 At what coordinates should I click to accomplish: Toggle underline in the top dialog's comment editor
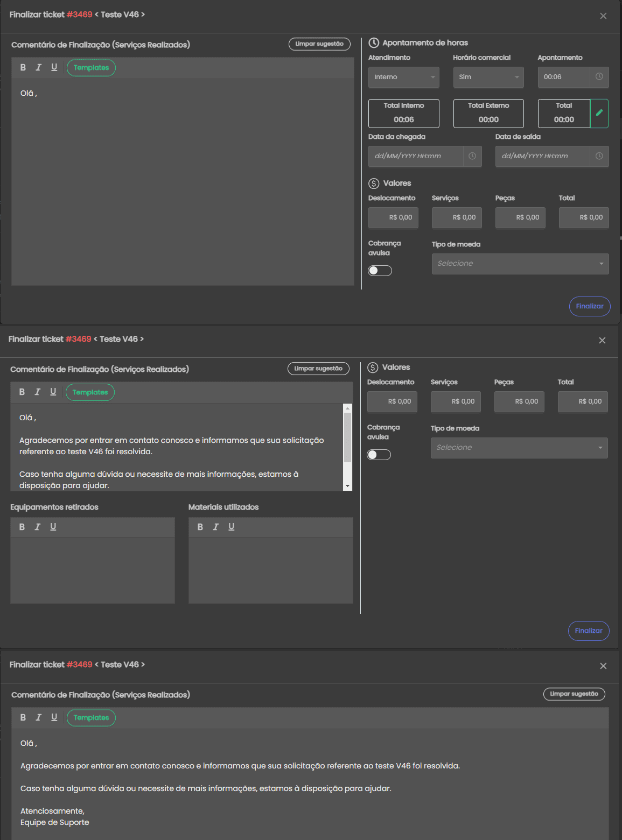[x=54, y=67]
